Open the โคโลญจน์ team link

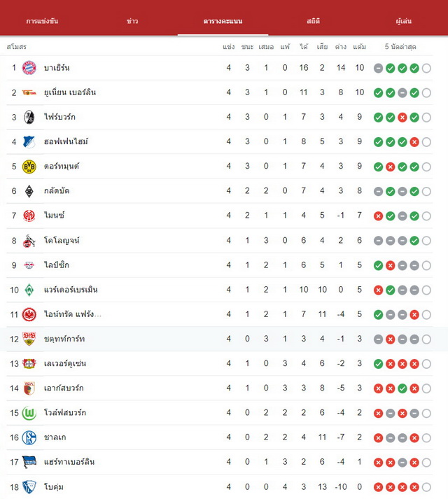pyautogui.click(x=62, y=240)
